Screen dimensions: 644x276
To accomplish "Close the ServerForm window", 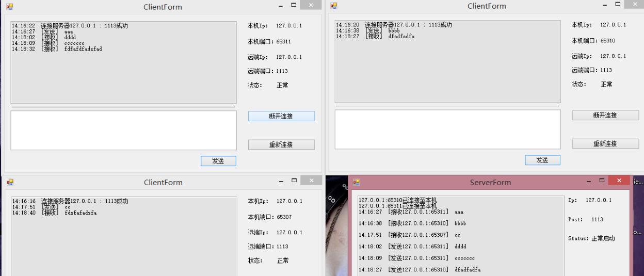I will coord(619,181).
